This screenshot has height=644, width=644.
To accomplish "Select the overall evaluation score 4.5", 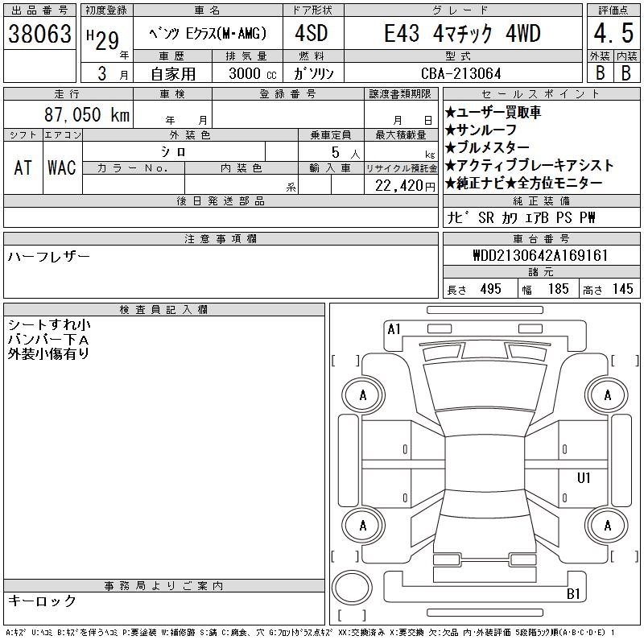I will 612,35.
